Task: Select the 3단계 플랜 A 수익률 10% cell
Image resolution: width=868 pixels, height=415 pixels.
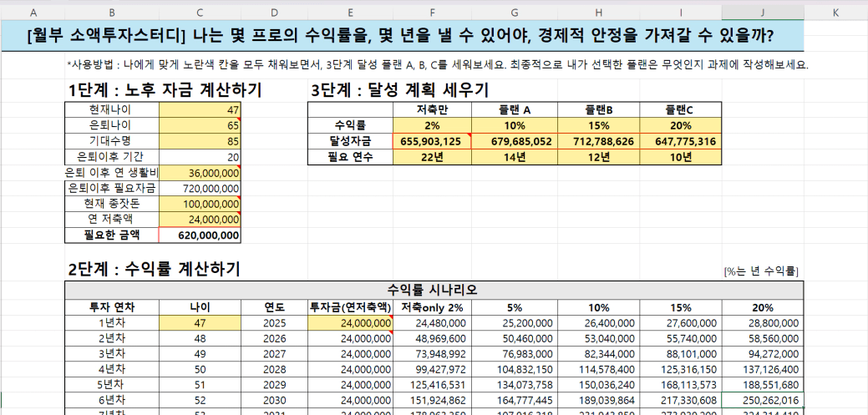Action: click(x=515, y=125)
